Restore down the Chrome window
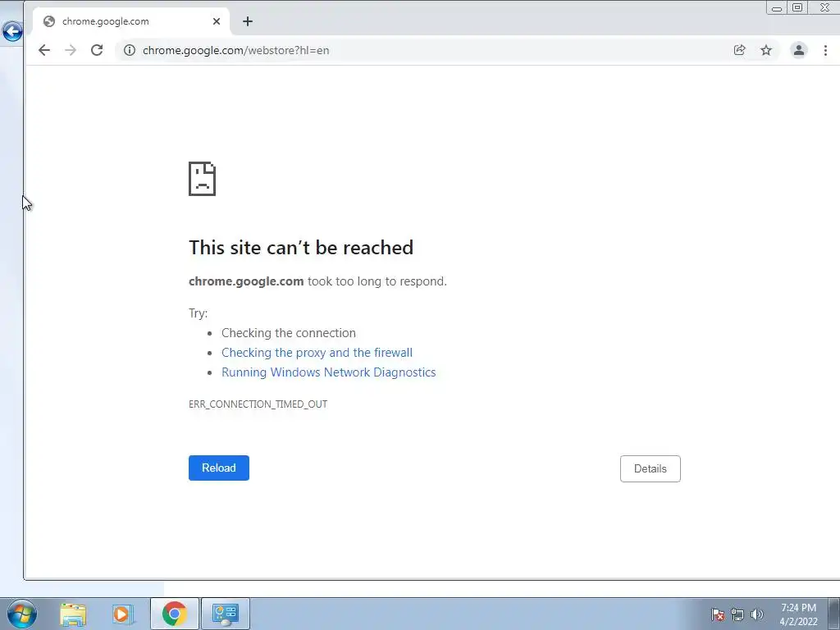Screen dimensions: 840x630 click(x=797, y=7)
